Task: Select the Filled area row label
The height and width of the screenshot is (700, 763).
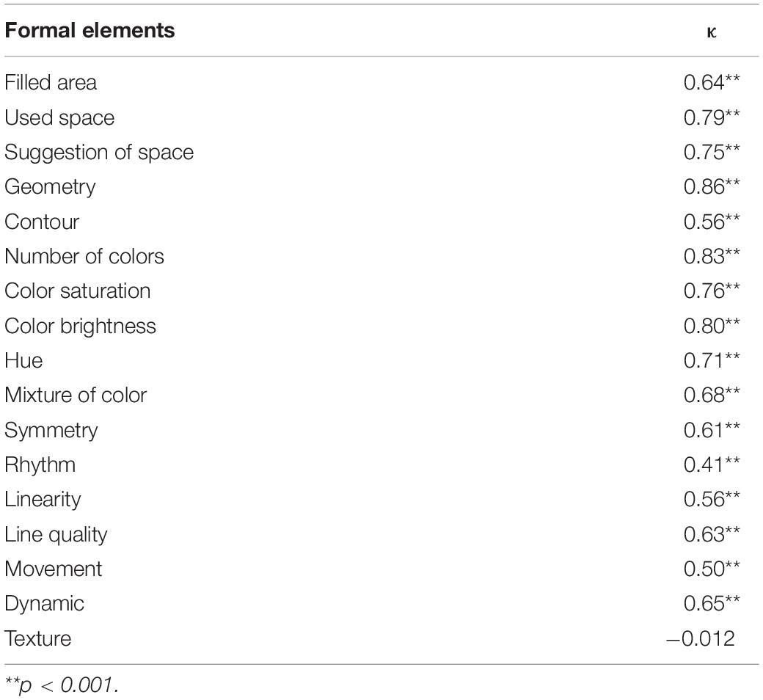Action: pyautogui.click(x=51, y=82)
